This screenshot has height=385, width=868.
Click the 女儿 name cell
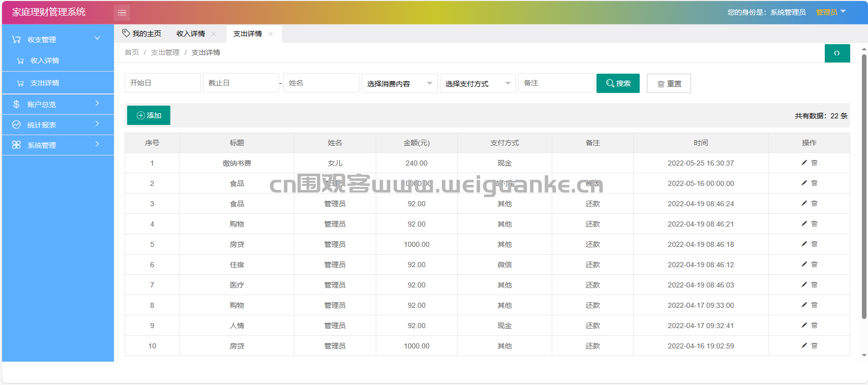[335, 163]
